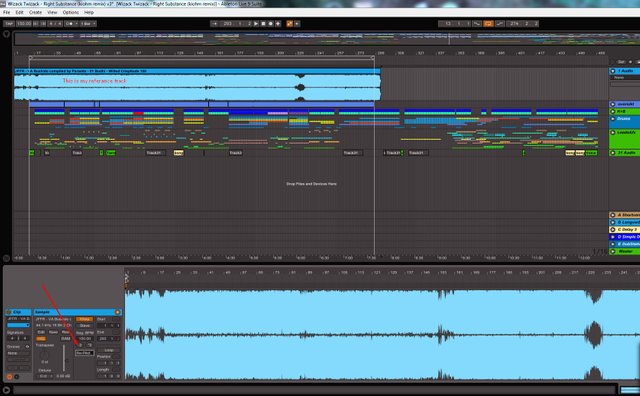640x396 pixels.
Task: Click the Record button in transport
Action: tap(271, 24)
